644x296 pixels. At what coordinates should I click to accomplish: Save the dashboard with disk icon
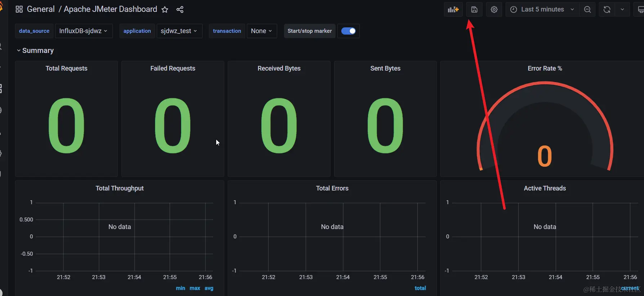point(474,9)
